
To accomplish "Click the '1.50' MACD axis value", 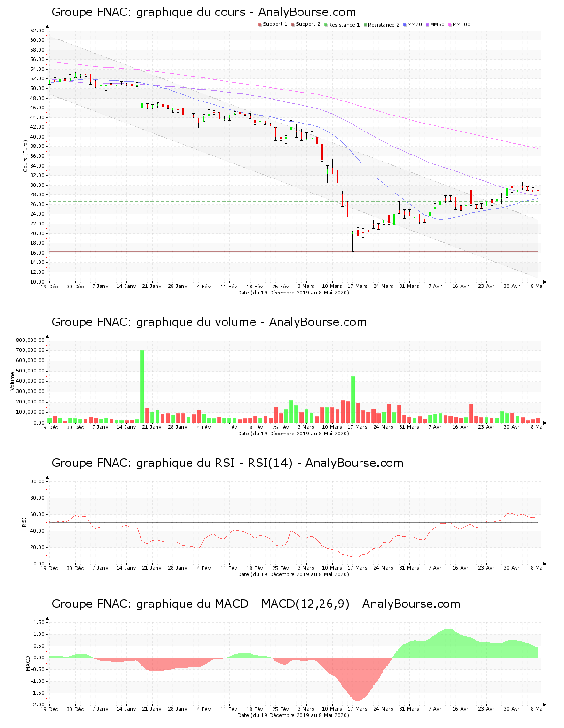I will pyautogui.click(x=39, y=622).
